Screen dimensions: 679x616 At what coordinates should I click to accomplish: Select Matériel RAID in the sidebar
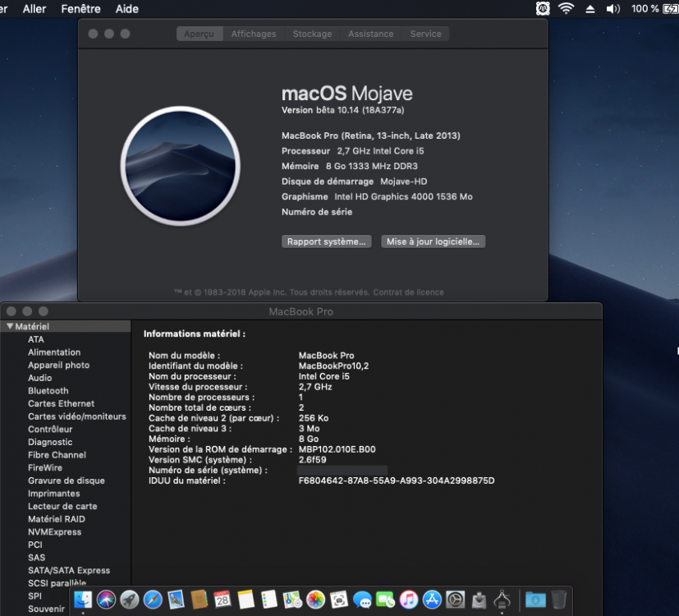(x=57, y=519)
